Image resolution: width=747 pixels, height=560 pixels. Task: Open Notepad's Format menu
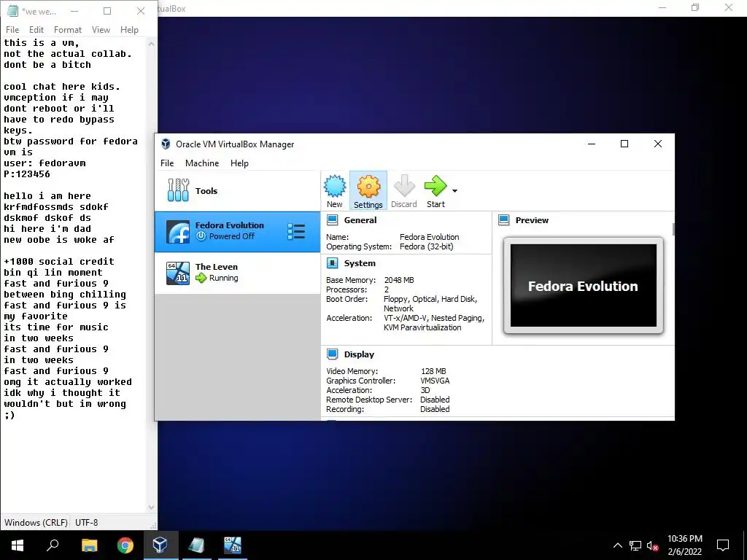(x=68, y=29)
